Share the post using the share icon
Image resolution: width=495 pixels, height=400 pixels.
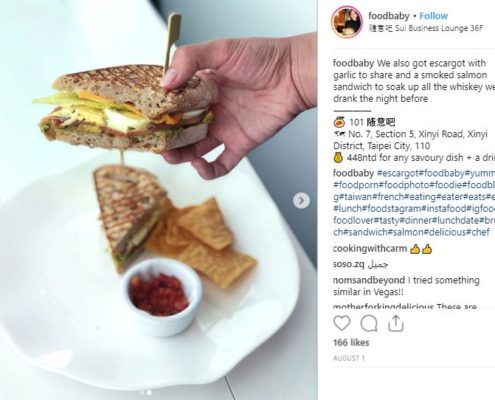(x=396, y=323)
